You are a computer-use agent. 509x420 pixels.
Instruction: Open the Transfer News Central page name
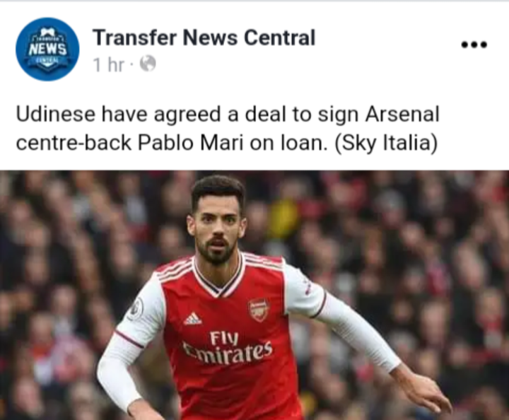coord(204,37)
